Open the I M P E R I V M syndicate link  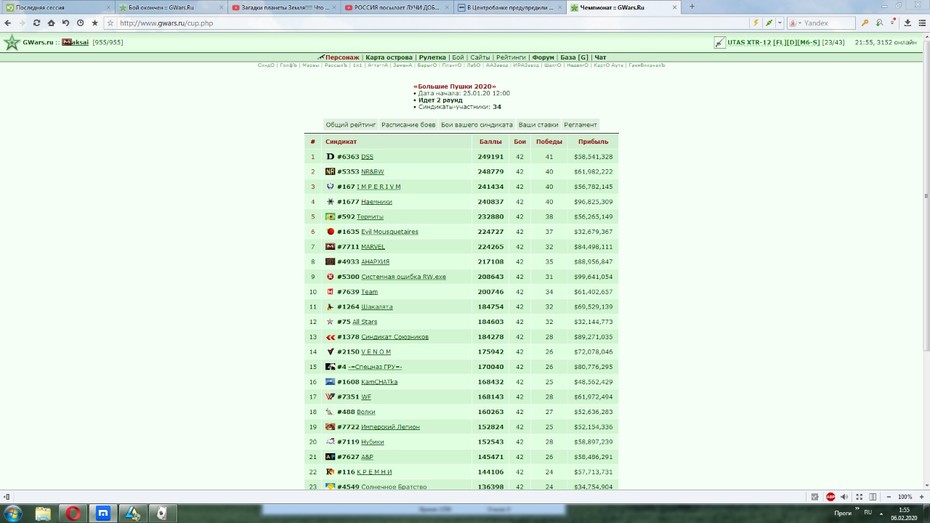378,187
